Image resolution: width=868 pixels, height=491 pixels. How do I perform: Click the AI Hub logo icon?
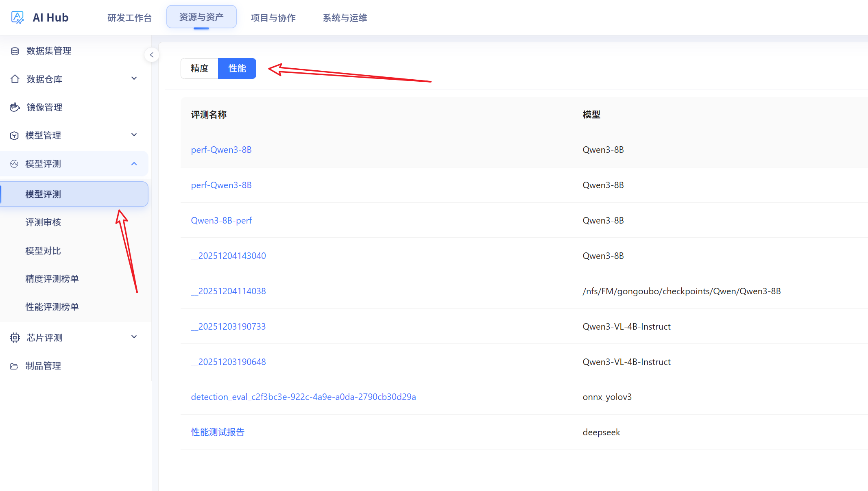(x=17, y=17)
